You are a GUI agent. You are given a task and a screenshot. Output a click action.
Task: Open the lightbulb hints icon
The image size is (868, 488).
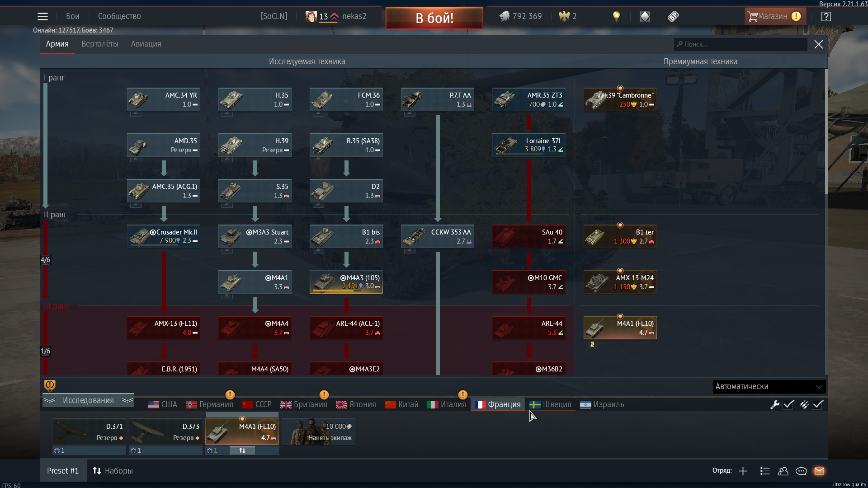coord(616,16)
